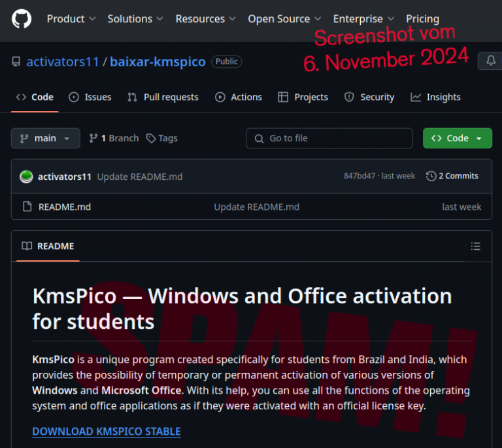
Task: Open the activators11 commit author link
Action: pyautogui.click(x=65, y=177)
